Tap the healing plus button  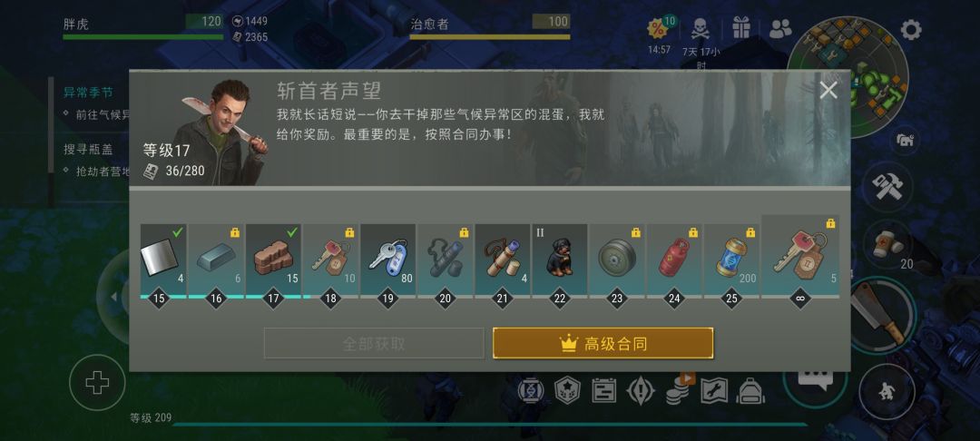click(x=97, y=382)
